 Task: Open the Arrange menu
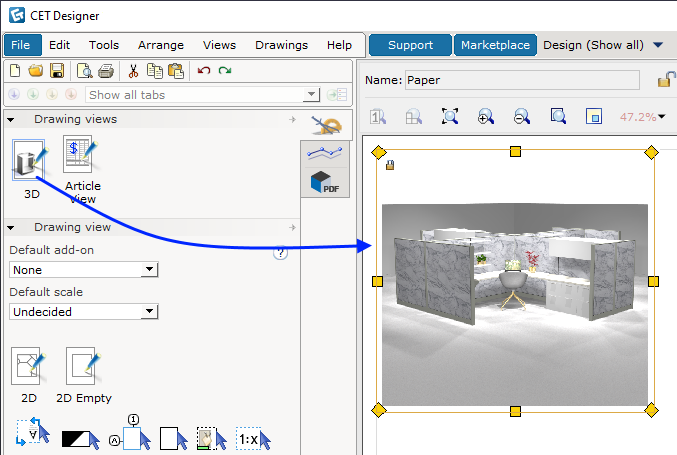pyautogui.click(x=161, y=45)
